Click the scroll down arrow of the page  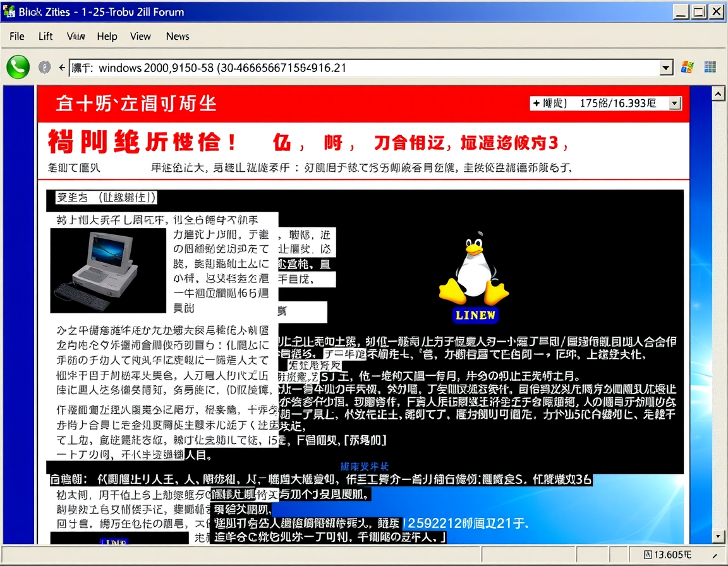click(718, 536)
